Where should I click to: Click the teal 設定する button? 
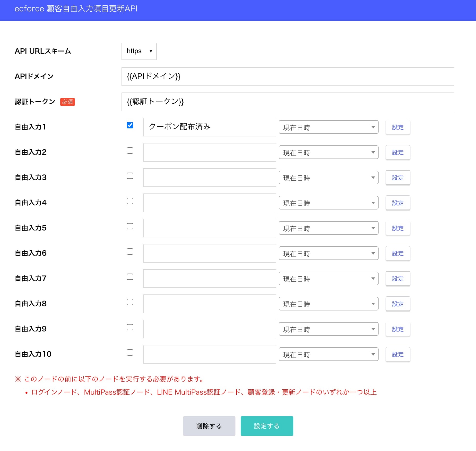(x=267, y=426)
